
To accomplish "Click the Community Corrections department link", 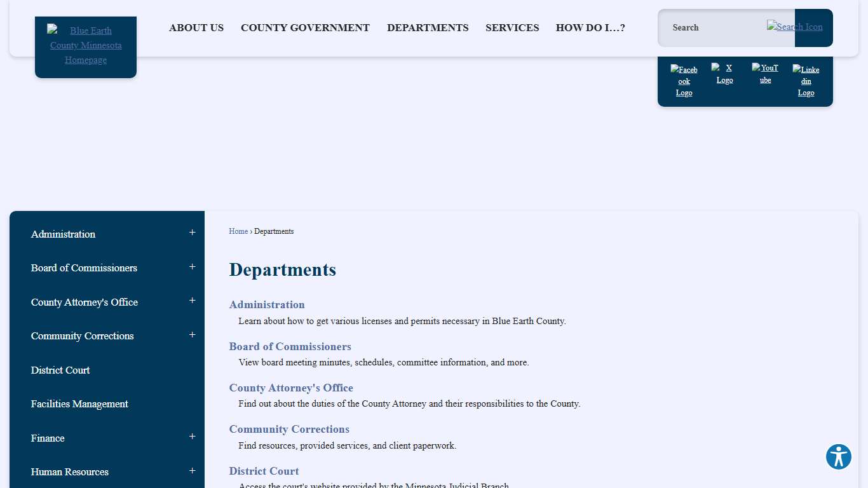I will [x=289, y=429].
